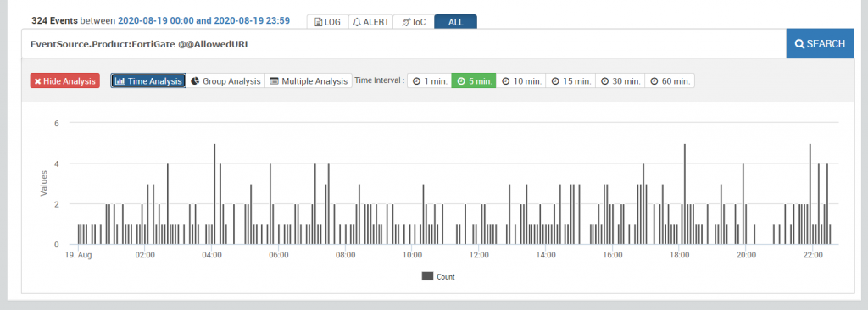Set time interval to 5 min.
Viewport: 868px width, 310px height.
(x=474, y=80)
